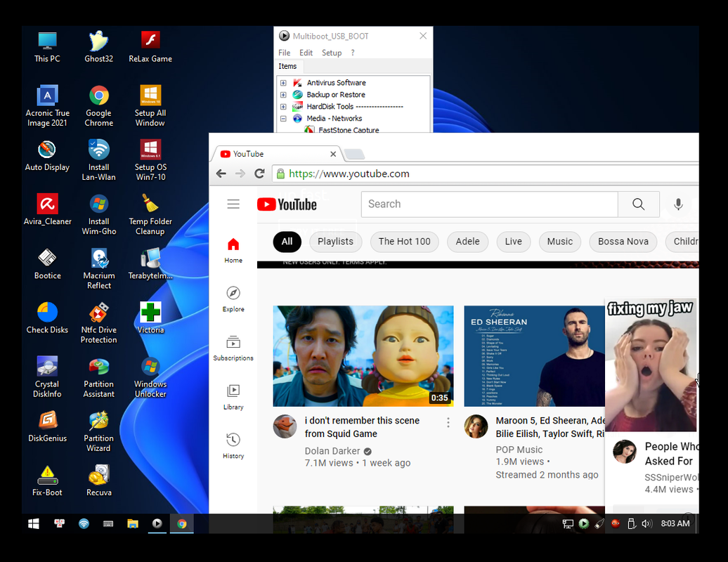The image size is (728, 562).
Task: Open Windows Unlocker desktop icon
Action: 150,377
